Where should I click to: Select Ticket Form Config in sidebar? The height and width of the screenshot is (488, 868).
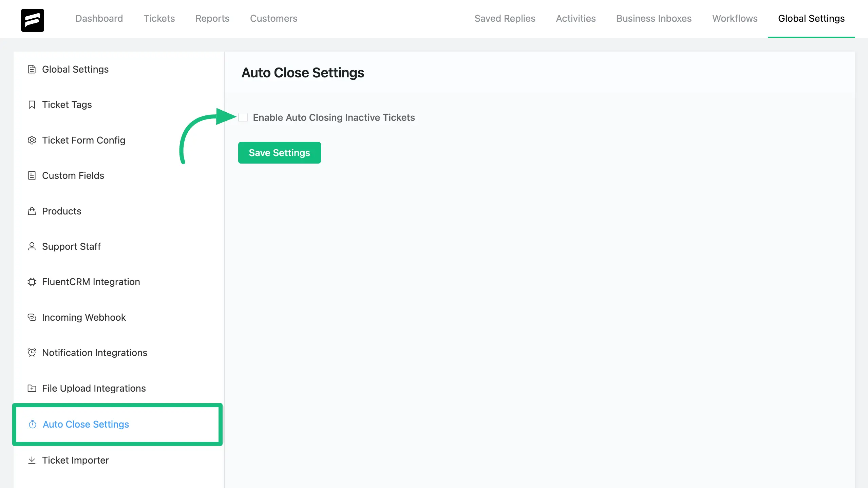(x=119, y=140)
